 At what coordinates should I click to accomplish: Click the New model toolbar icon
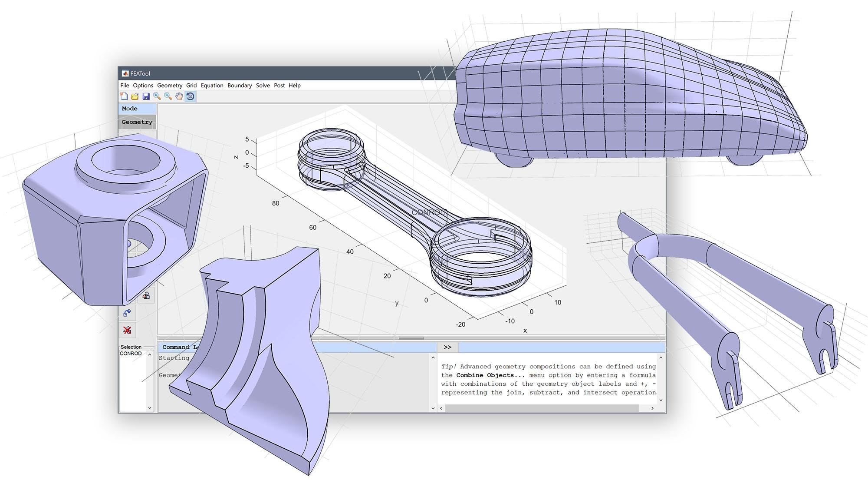[x=124, y=96]
